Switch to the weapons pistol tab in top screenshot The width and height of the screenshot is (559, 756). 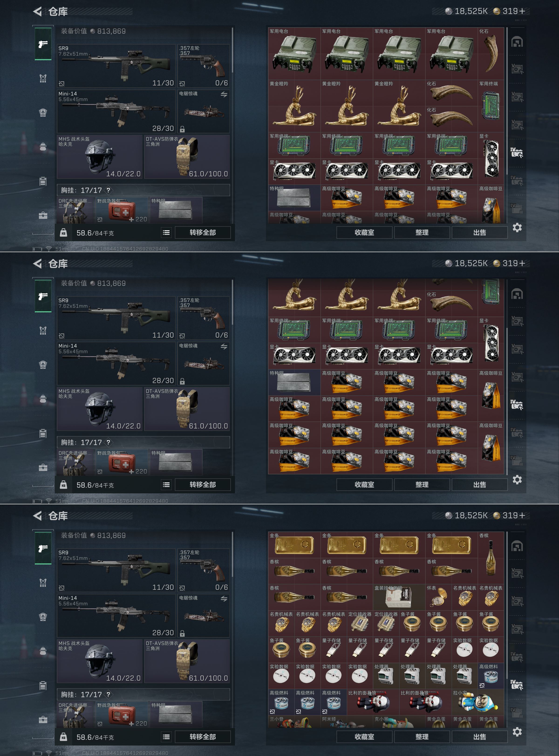tap(43, 44)
